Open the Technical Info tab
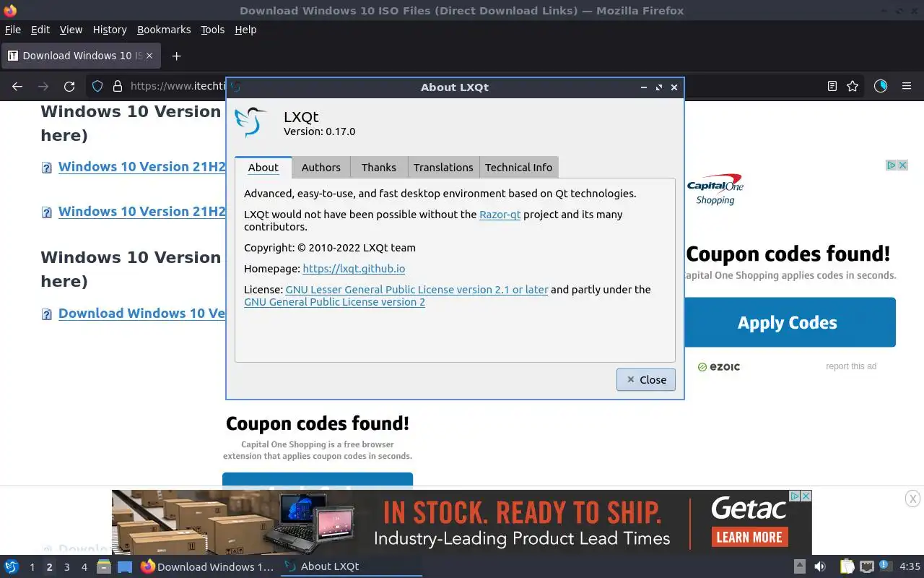 coord(518,167)
